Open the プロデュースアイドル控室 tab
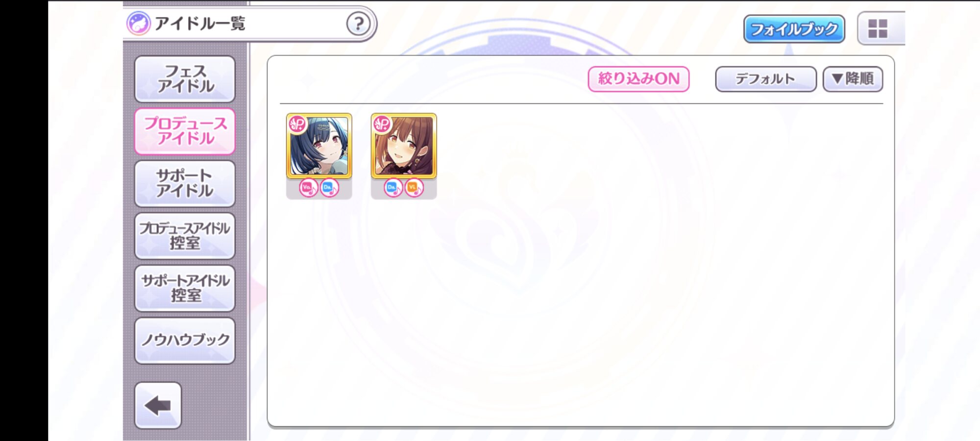 185,236
